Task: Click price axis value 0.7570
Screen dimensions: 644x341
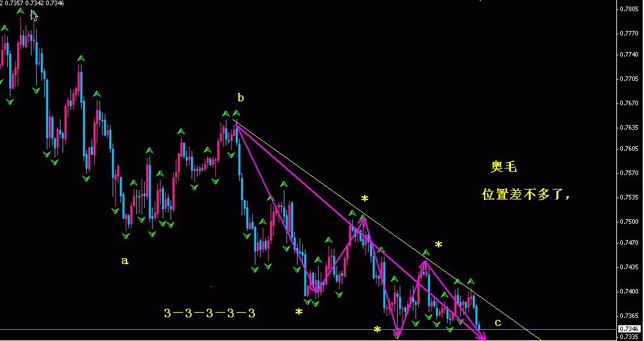Action: 630,173
